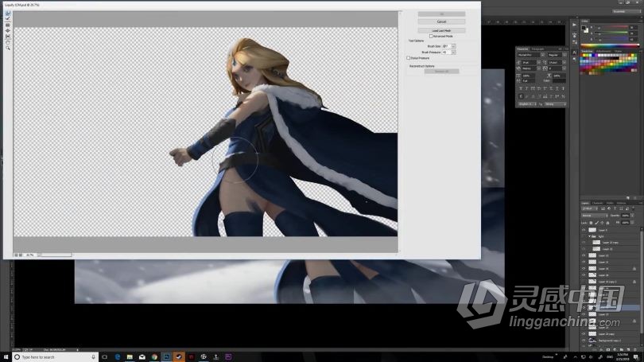Switch to the Styles tab
The height and width of the screenshot is (362, 644).
tap(618, 52)
